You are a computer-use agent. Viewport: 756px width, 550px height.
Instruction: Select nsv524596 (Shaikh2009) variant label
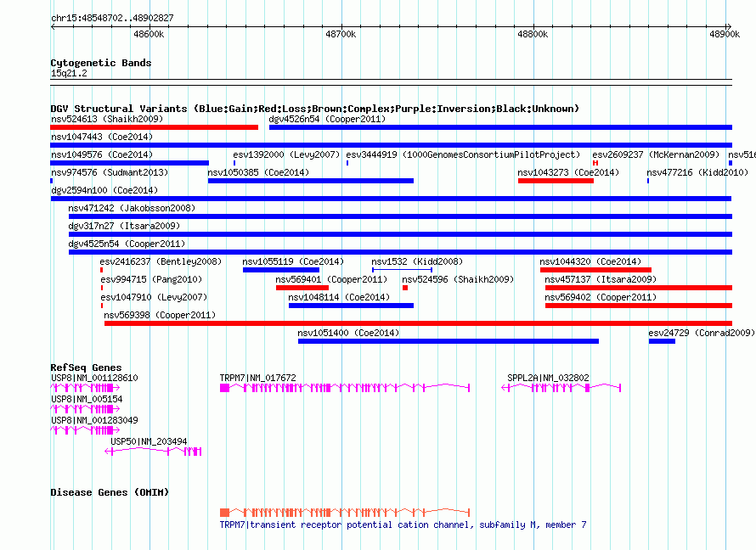pos(458,279)
